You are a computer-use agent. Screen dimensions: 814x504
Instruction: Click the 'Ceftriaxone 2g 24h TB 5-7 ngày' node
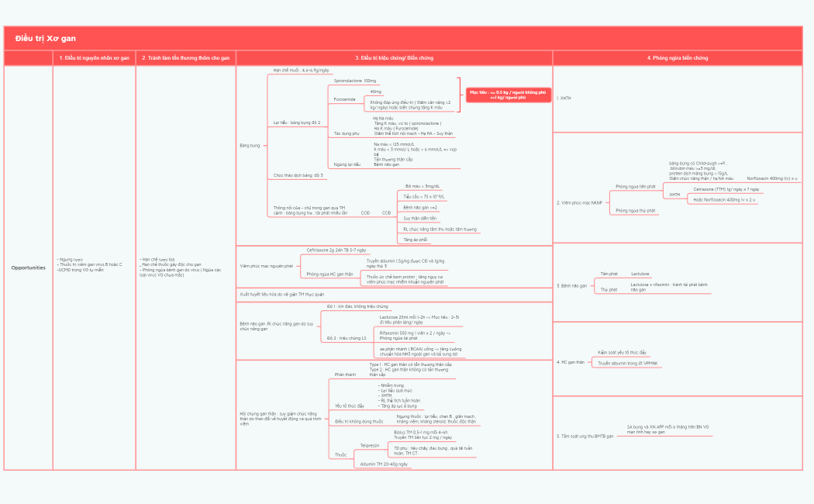click(x=336, y=250)
